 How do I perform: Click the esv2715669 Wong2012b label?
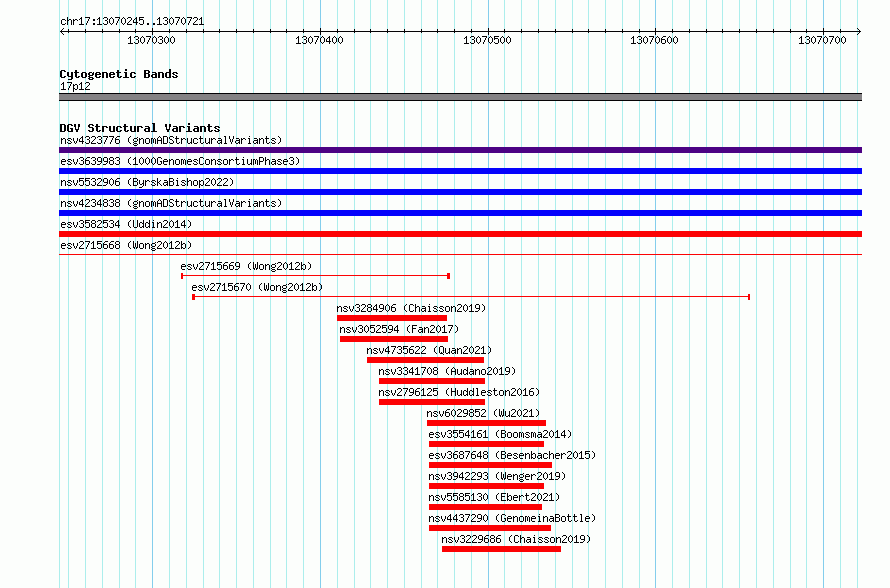click(x=246, y=266)
